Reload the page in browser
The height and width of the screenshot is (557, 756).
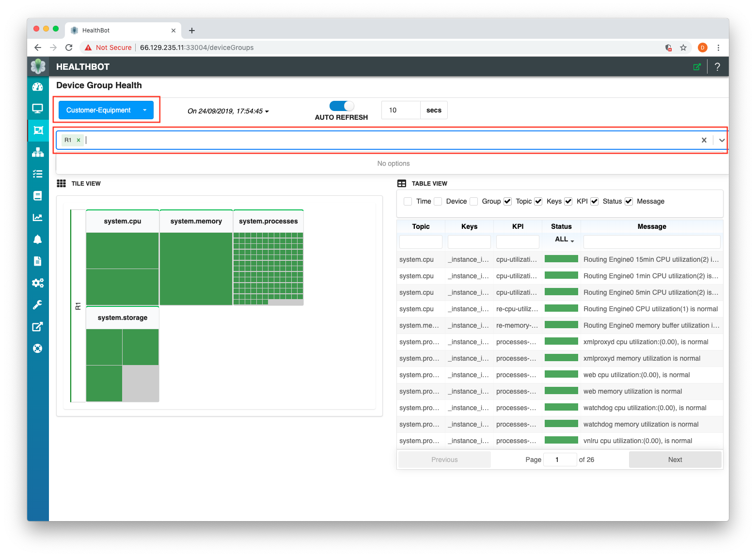click(69, 48)
